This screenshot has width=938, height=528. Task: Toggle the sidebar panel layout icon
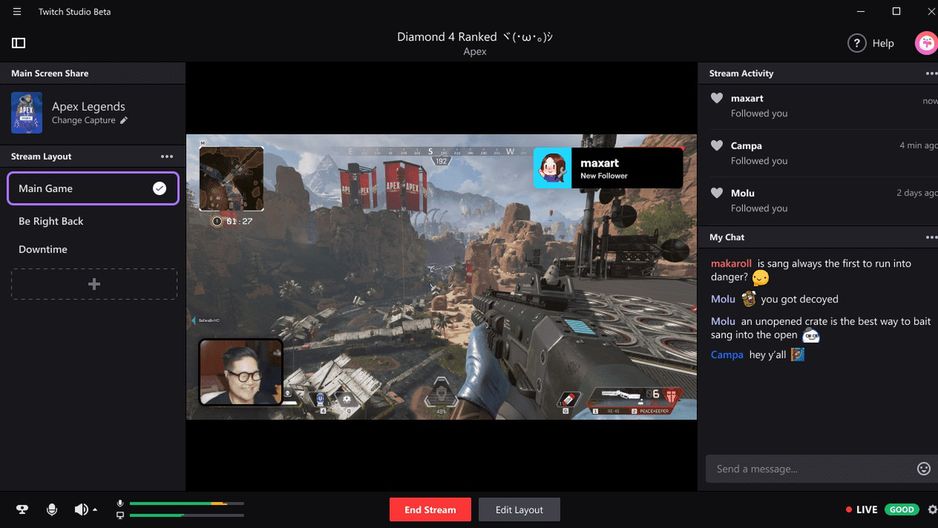tap(19, 42)
